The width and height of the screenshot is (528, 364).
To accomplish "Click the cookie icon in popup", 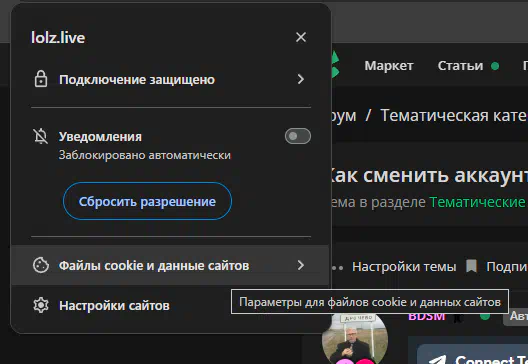I will (x=41, y=265).
